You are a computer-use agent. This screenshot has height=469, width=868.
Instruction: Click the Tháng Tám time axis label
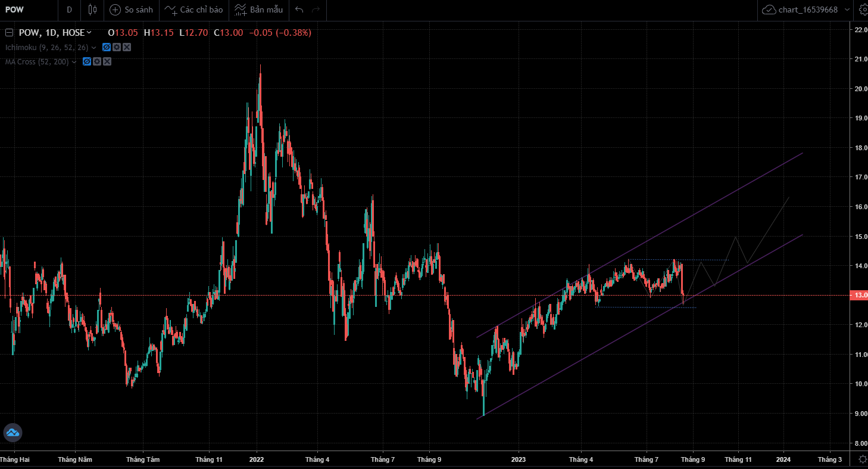click(143, 459)
